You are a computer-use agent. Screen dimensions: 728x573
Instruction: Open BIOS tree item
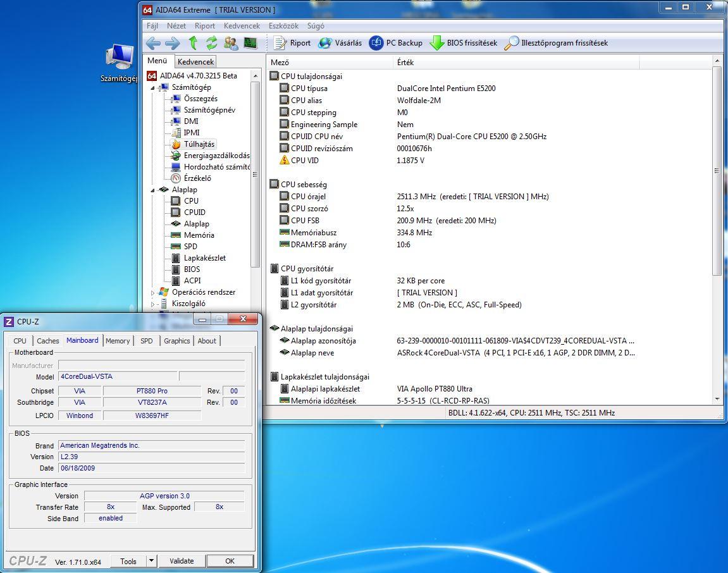(186, 269)
